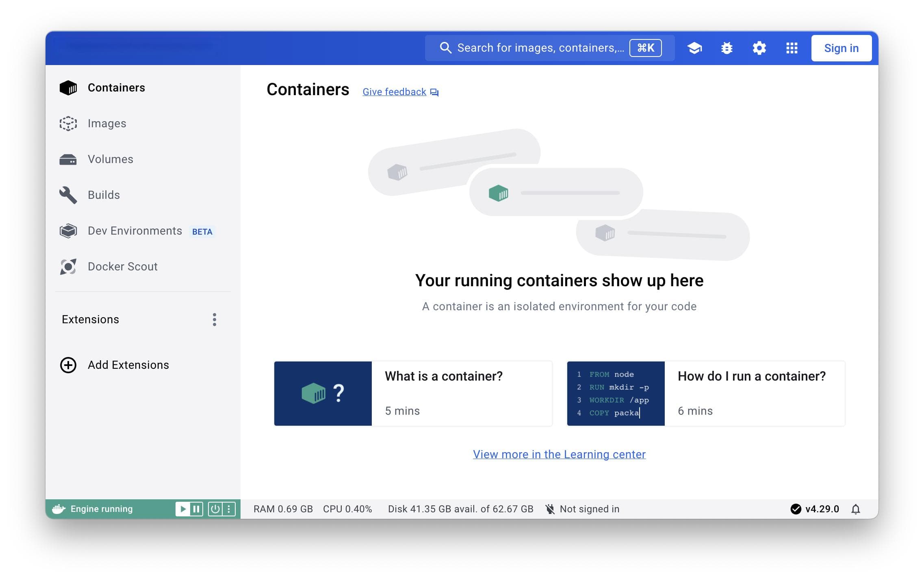Open the Troubleshoot bug icon
The image size is (924, 579).
(x=727, y=48)
